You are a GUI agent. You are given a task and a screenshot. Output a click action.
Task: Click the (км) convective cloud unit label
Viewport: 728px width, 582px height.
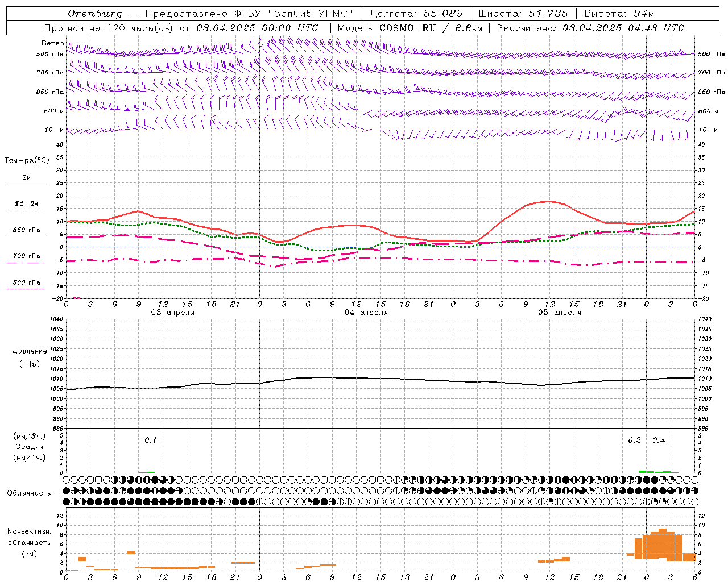[x=29, y=554]
